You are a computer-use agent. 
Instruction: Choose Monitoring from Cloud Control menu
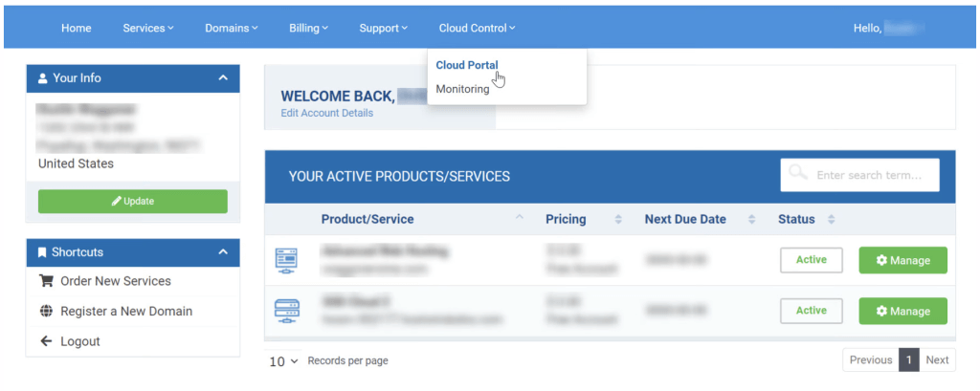pos(462,89)
